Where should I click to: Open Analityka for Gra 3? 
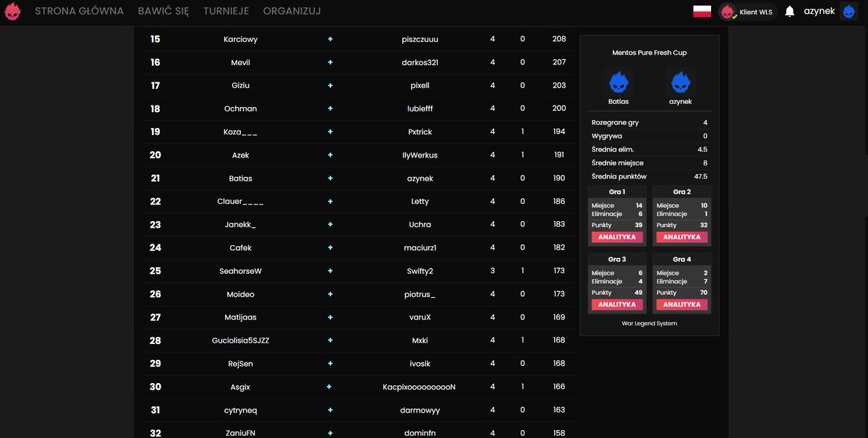[x=617, y=305]
